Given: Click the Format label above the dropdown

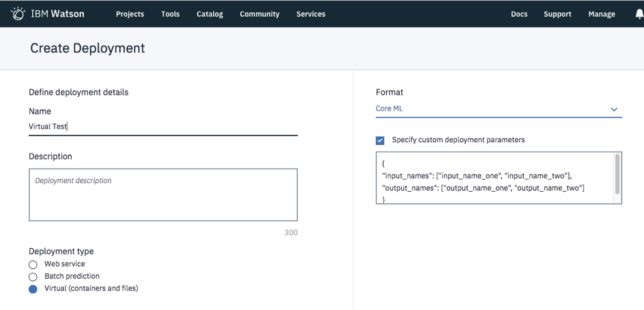Looking at the screenshot, I should (x=389, y=93).
